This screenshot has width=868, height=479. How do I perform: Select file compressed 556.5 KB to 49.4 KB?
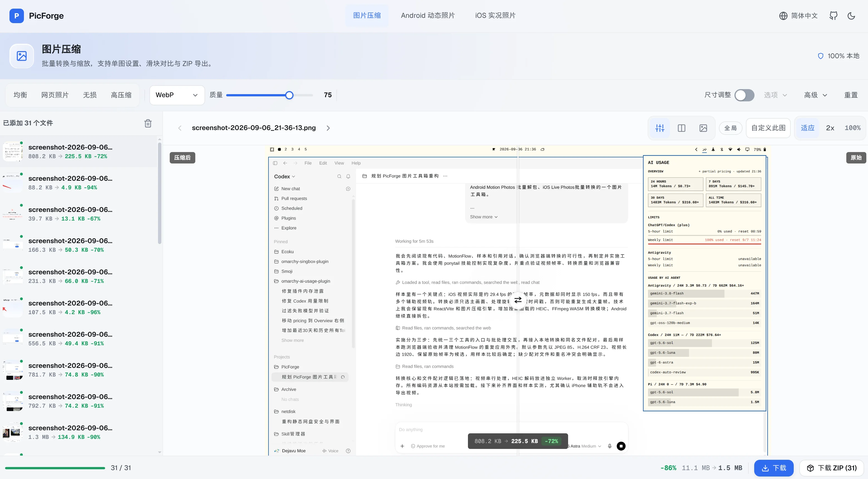[x=79, y=339]
